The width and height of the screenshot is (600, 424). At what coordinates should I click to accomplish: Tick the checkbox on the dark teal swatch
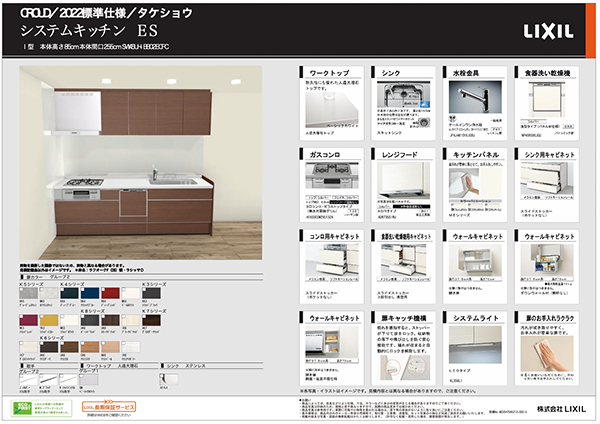62,290
